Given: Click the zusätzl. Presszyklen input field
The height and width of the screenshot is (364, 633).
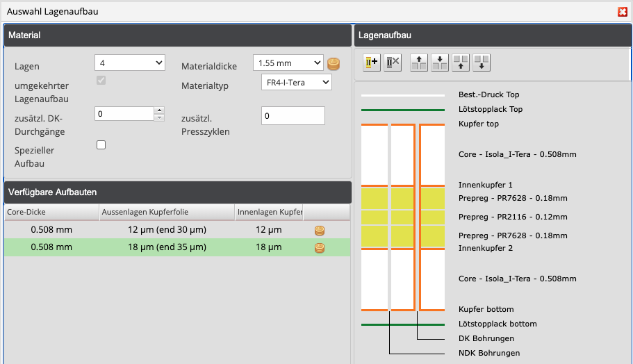Looking at the screenshot, I should 293,116.
